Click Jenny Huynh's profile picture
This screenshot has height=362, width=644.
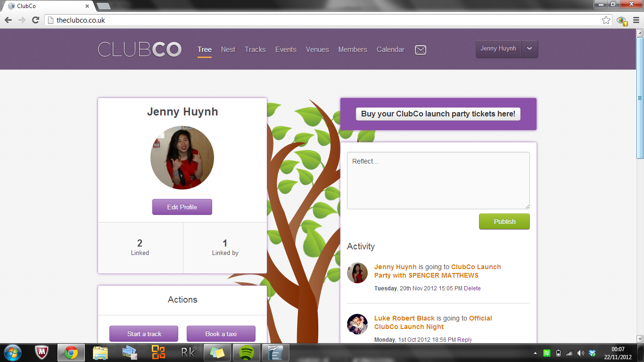(x=182, y=158)
